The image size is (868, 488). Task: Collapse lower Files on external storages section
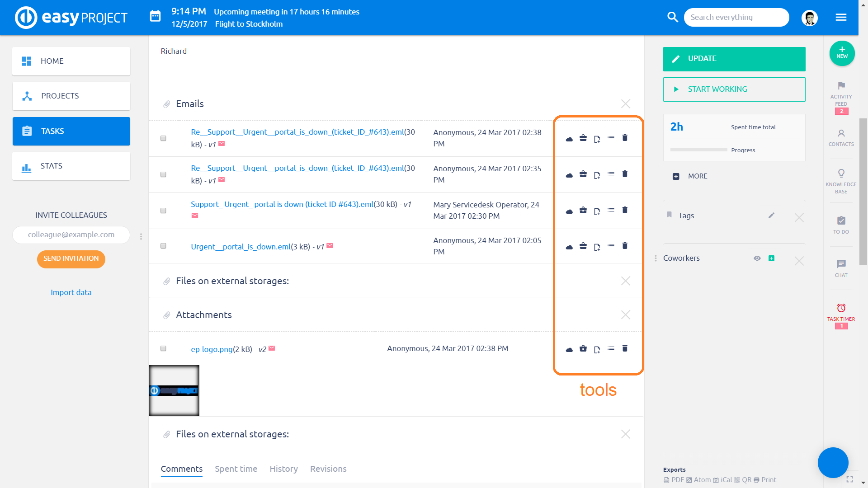pyautogui.click(x=626, y=434)
